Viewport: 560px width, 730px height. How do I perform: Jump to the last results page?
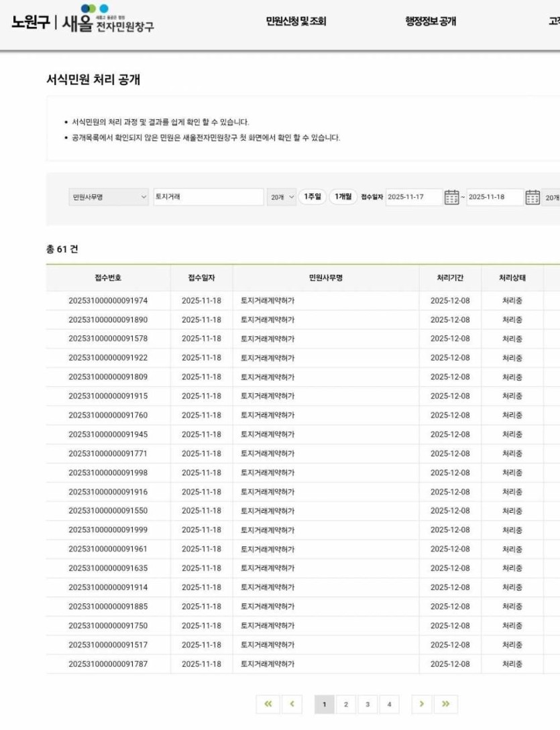click(x=445, y=704)
